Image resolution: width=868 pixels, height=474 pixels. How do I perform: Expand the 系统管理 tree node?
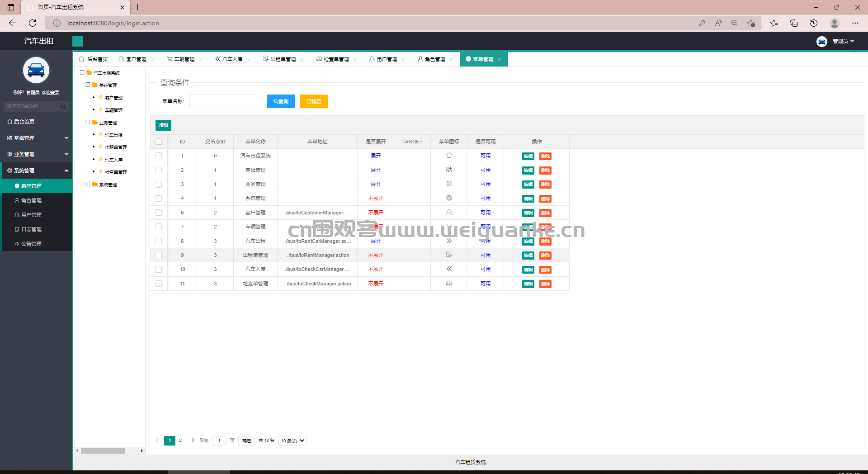(x=88, y=184)
